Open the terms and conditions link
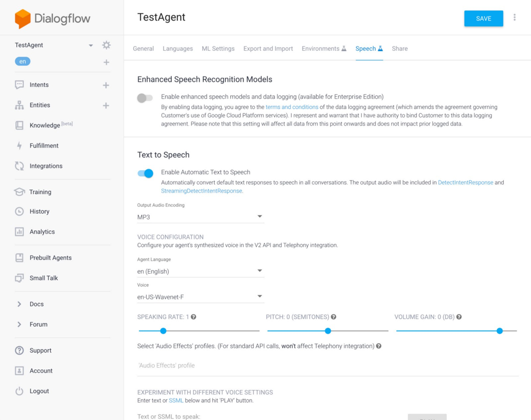 coord(292,107)
